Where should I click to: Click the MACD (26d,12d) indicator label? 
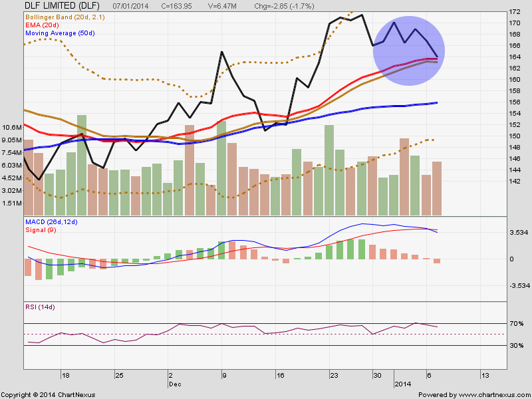pos(51,222)
